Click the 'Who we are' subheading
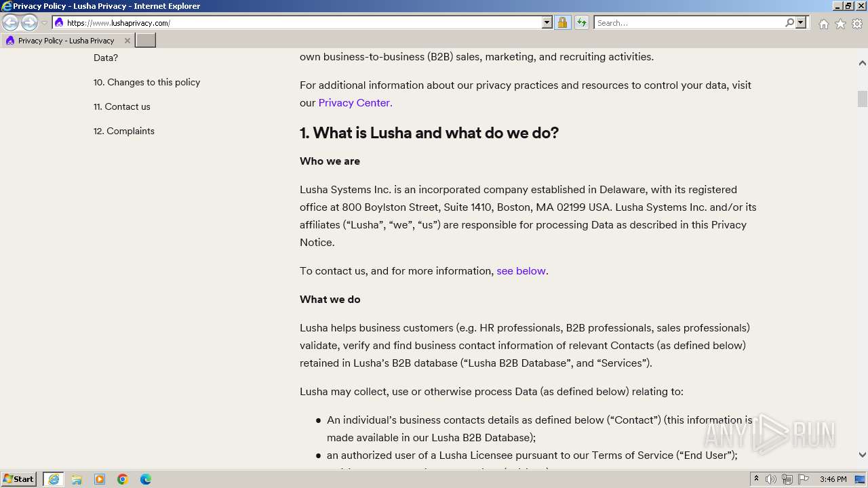Image resolution: width=868 pixels, height=488 pixels. tap(330, 161)
